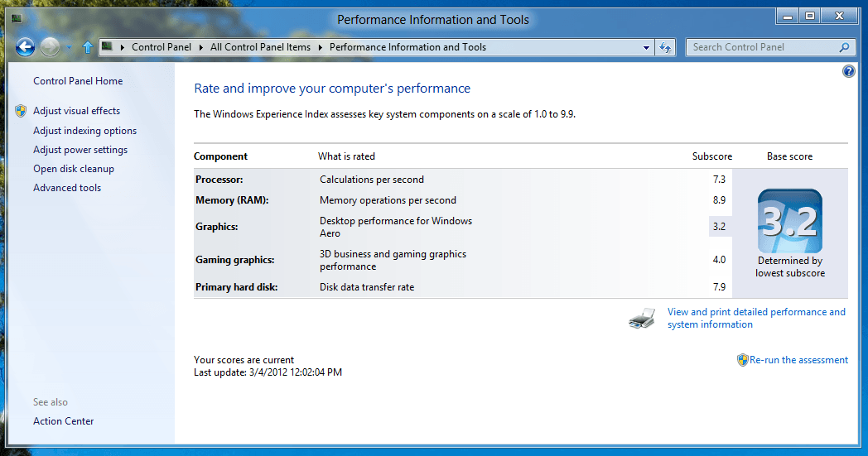Click the 3.2 base score badge
This screenshot has width=868, height=456.
[x=790, y=221]
